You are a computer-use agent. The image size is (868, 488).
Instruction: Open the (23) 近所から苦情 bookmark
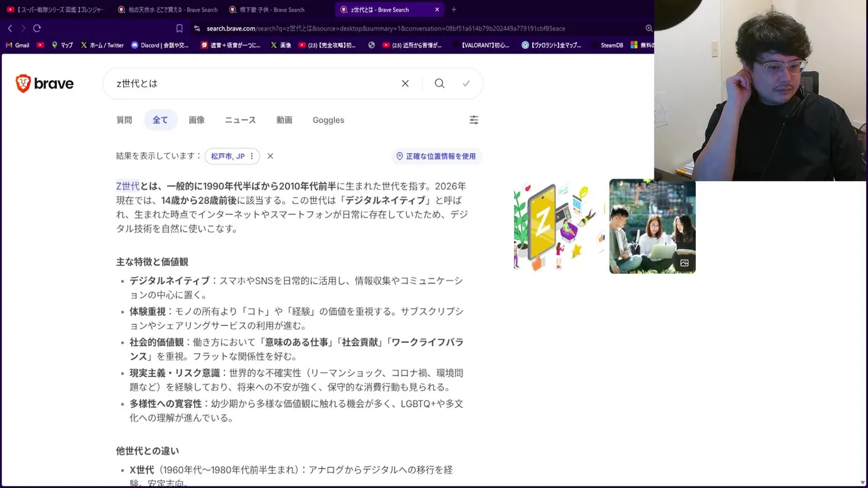pyautogui.click(x=412, y=45)
